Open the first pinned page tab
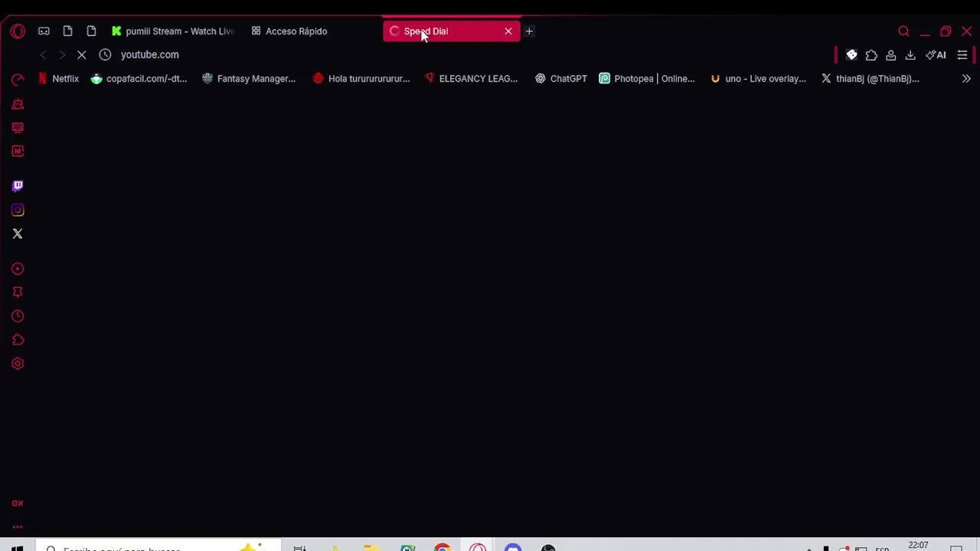Viewport: 980px width, 551px height. [x=67, y=31]
